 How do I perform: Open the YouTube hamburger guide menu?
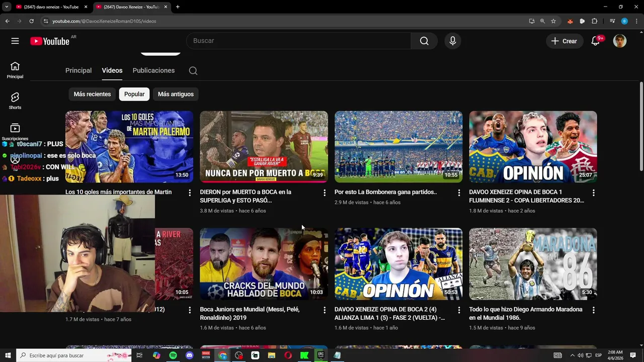click(15, 41)
